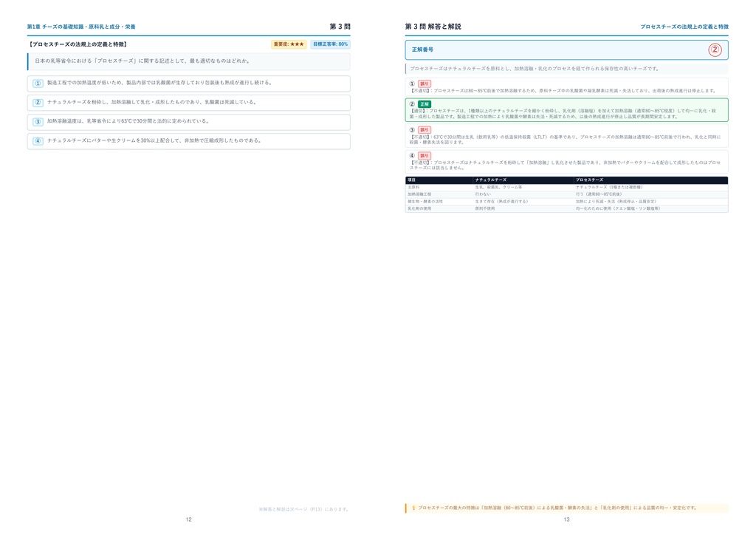This screenshot has height=535, width=756.
Task: Select the answer text starting with 製造工程での加熱温度が低いため
Action: [x=160, y=83]
